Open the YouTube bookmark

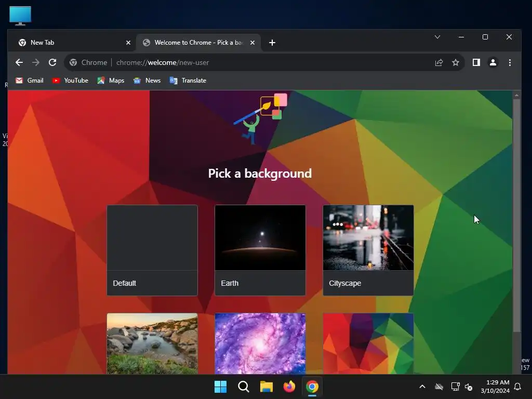(x=70, y=81)
